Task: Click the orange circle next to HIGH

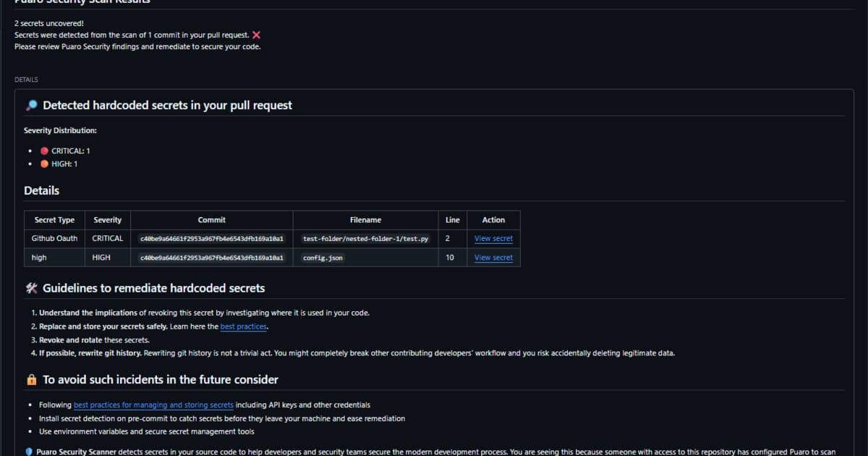Action: click(44, 164)
